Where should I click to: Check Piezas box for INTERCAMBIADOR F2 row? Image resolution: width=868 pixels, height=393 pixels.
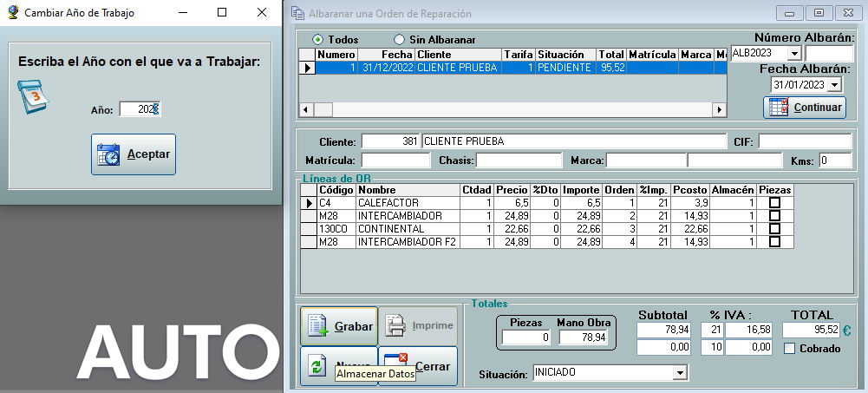(774, 242)
